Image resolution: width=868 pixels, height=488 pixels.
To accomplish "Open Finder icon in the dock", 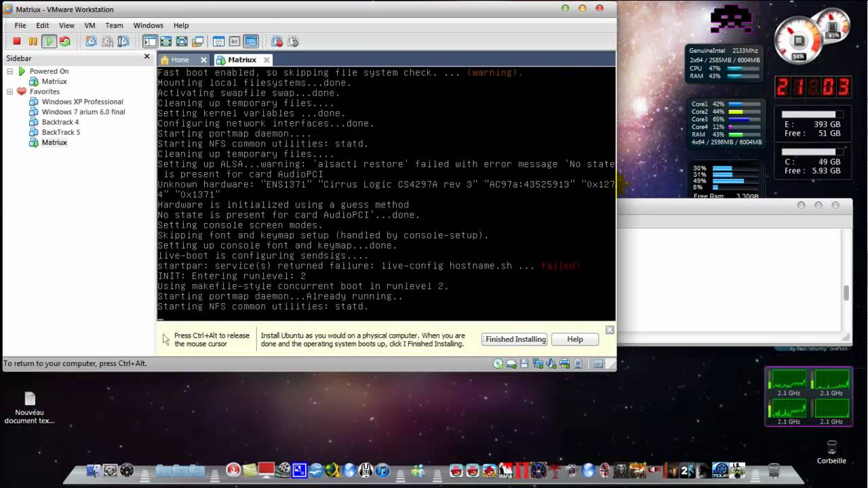I will coord(94,470).
